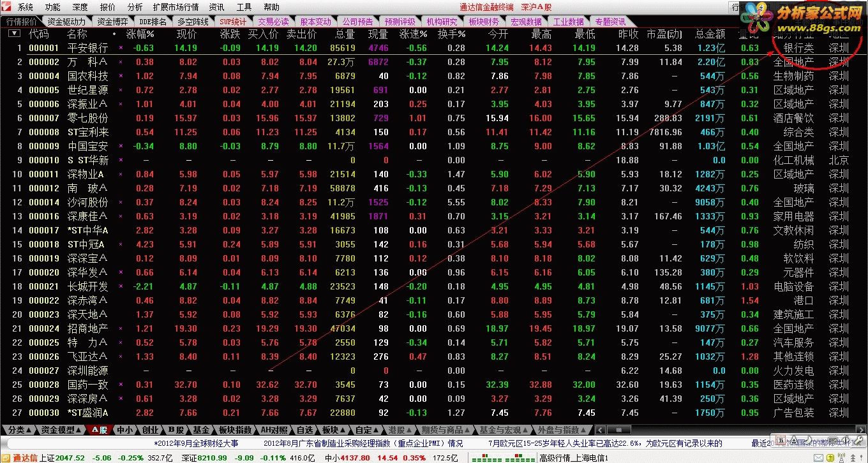Sort by the 市盈(动) column header

664,34
